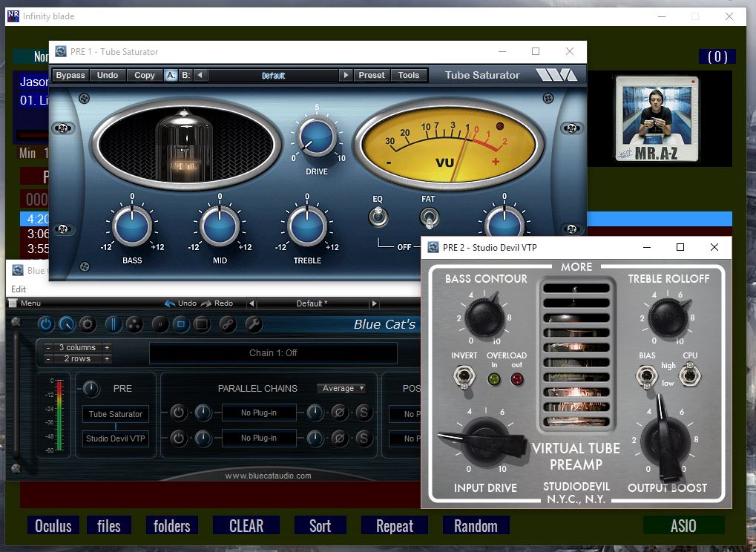The height and width of the screenshot is (552, 756).
Task: Increase the rows count with the plus button
Action: click(x=107, y=358)
